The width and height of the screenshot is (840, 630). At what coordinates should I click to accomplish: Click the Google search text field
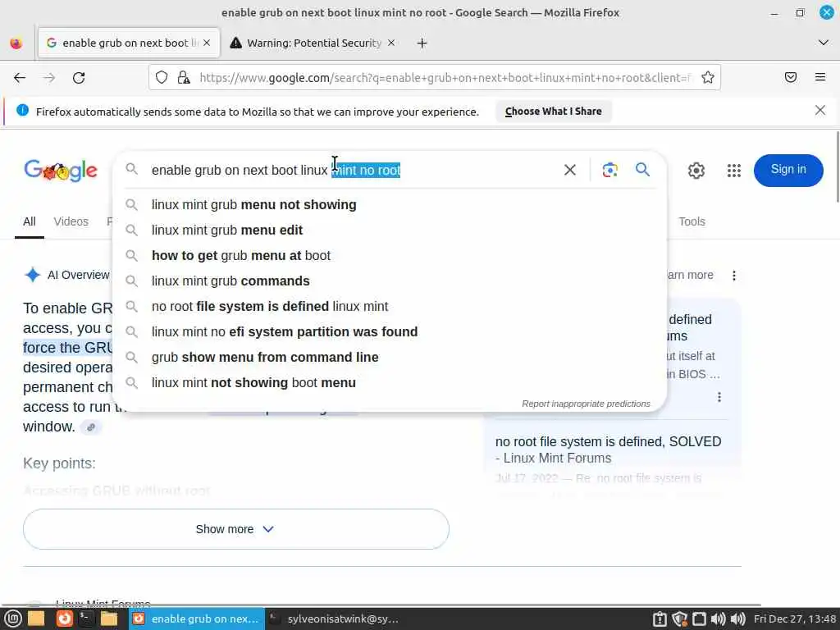[354, 171]
